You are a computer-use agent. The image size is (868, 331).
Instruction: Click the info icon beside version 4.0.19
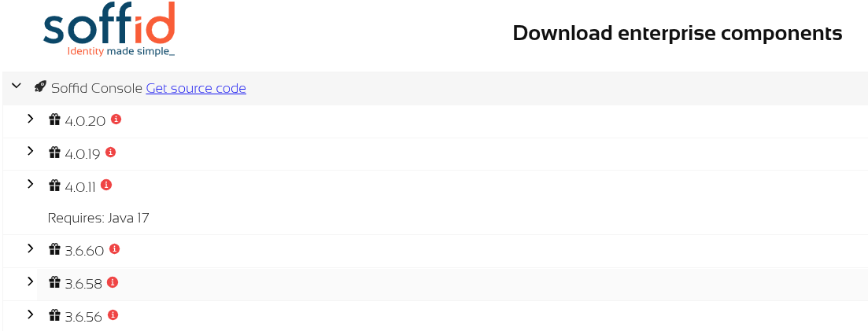(111, 153)
